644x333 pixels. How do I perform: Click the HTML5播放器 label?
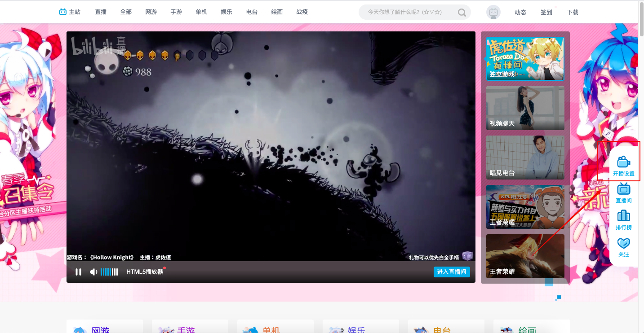point(145,272)
